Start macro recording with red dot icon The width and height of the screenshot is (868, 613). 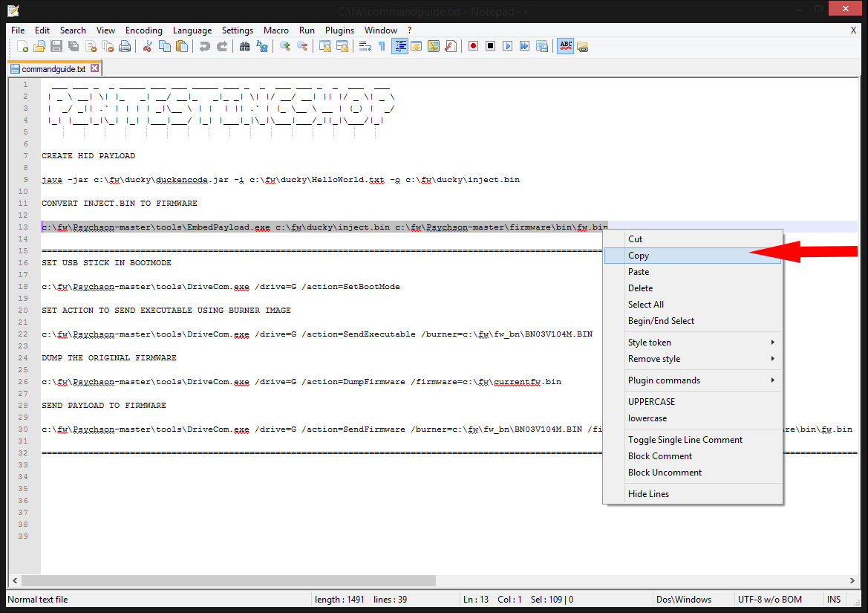point(473,46)
